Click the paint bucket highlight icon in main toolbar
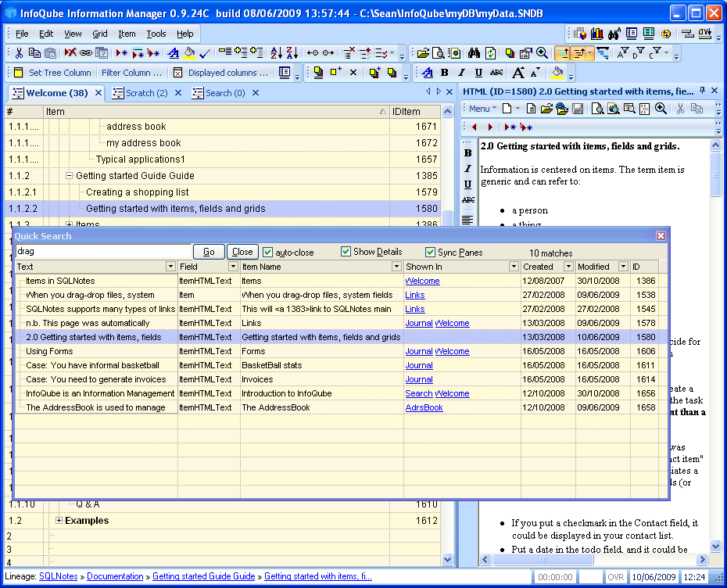The height and width of the screenshot is (588, 727). (189, 53)
